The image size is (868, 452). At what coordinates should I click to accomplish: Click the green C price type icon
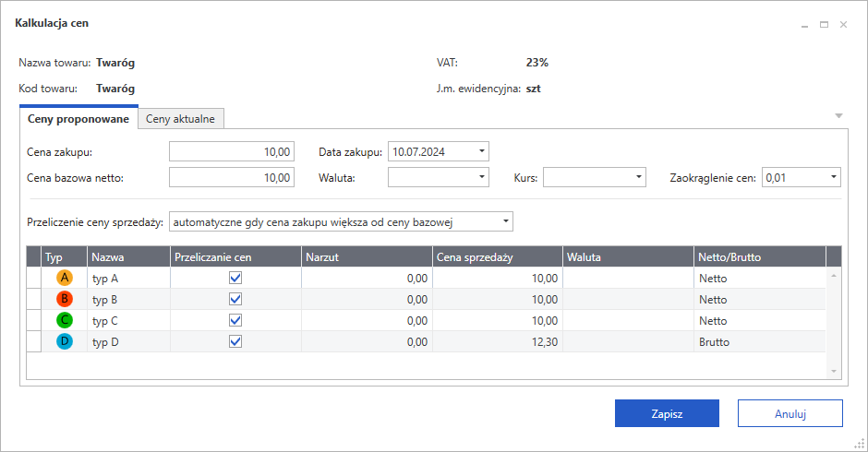coord(64,320)
